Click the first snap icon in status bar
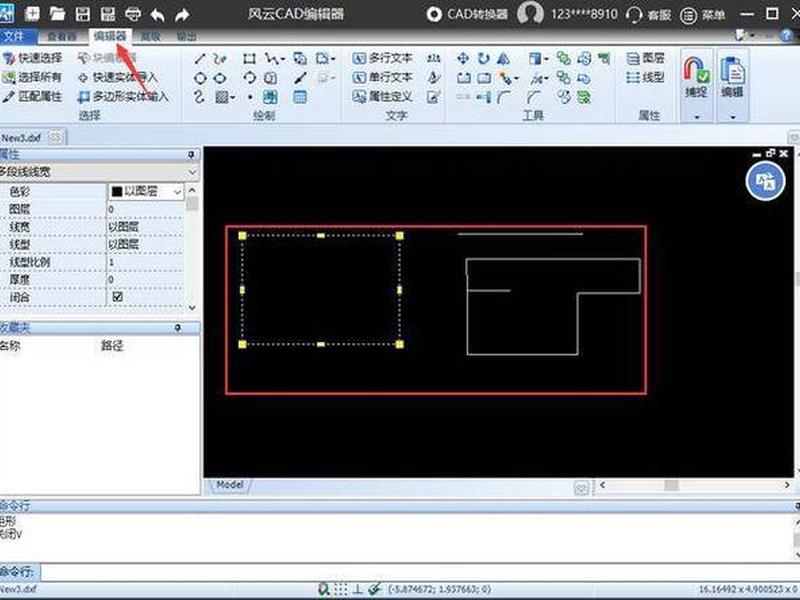The image size is (800, 600). (323, 589)
